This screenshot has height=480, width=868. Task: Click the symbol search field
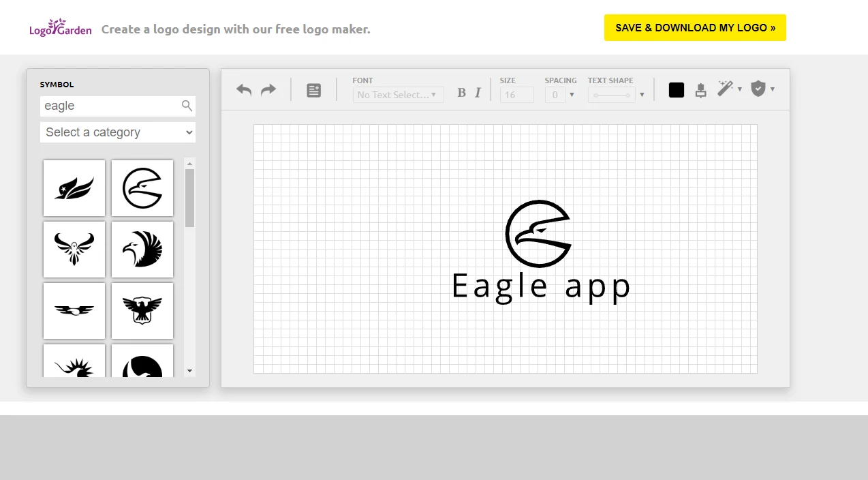109,106
